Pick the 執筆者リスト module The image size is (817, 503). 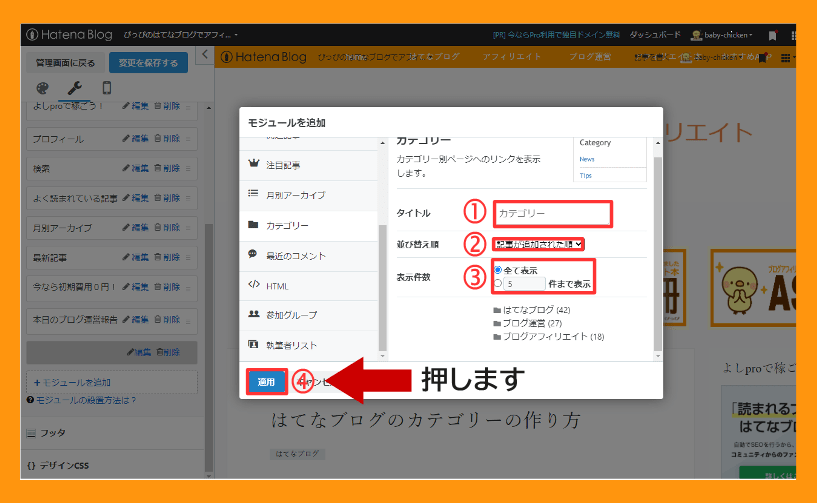tap(308, 345)
